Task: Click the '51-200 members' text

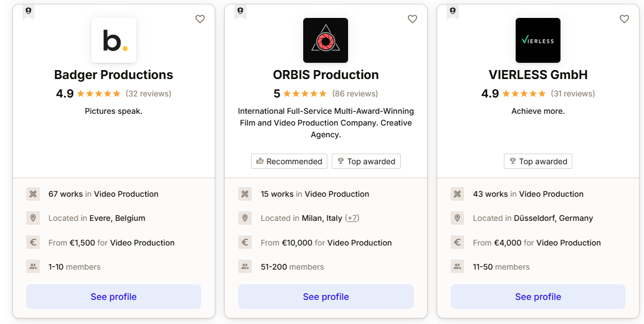Action: point(293,267)
